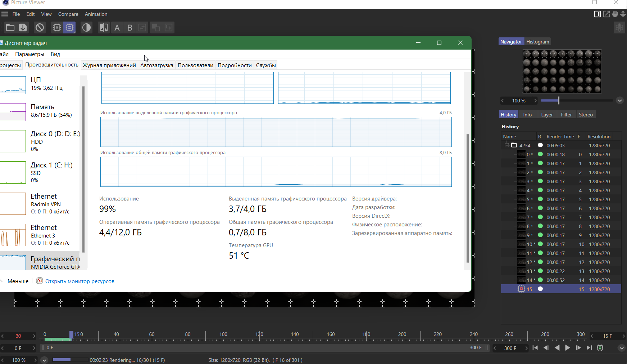Click the mirror-split compare icon in the toolbar
627x364 pixels.
[x=103, y=27]
